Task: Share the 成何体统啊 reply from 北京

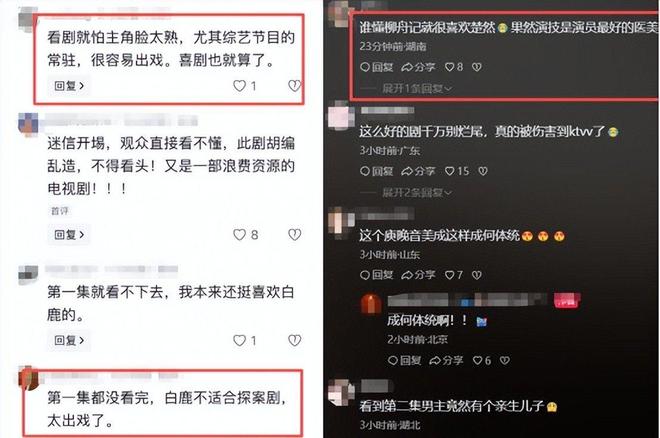Action: coord(446,360)
